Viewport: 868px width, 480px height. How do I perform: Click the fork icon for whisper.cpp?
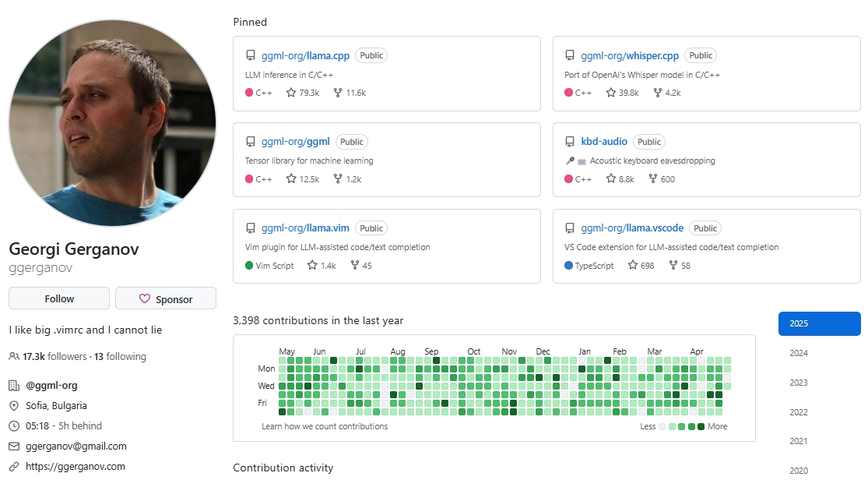[x=657, y=93]
